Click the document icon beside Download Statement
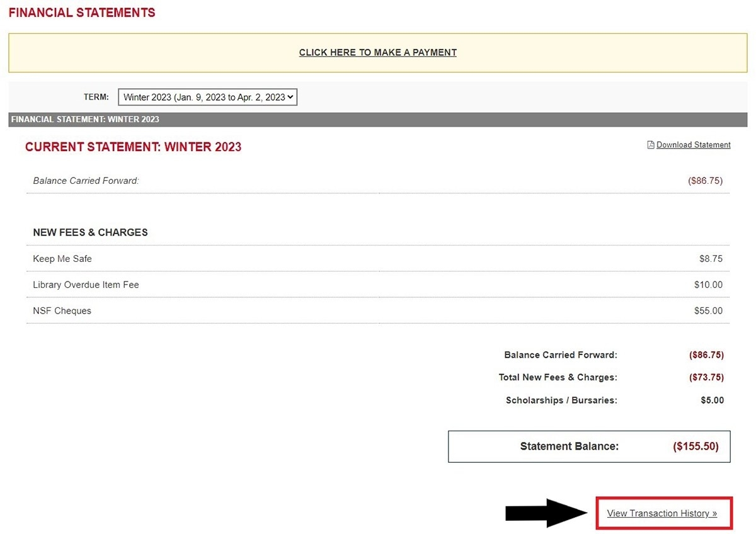 [x=650, y=144]
